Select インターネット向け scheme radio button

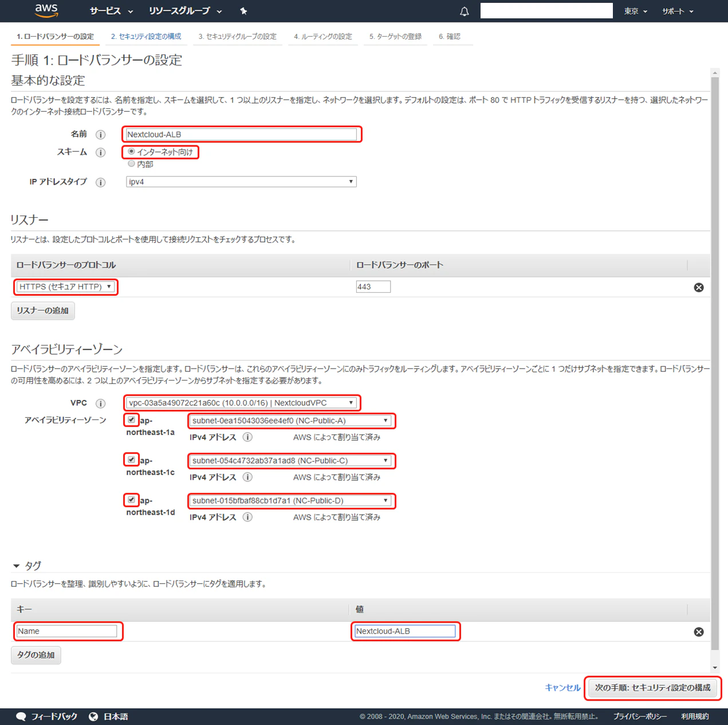click(131, 151)
